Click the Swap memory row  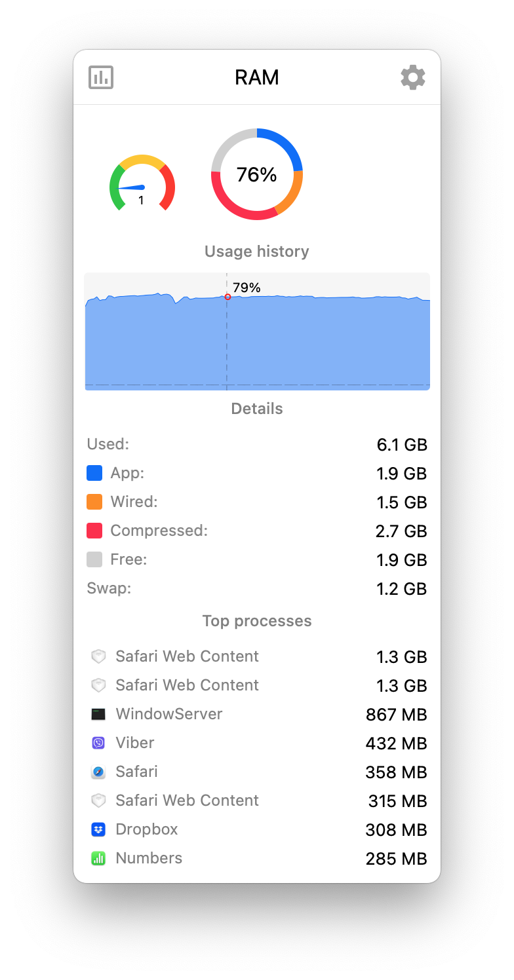coord(257,588)
